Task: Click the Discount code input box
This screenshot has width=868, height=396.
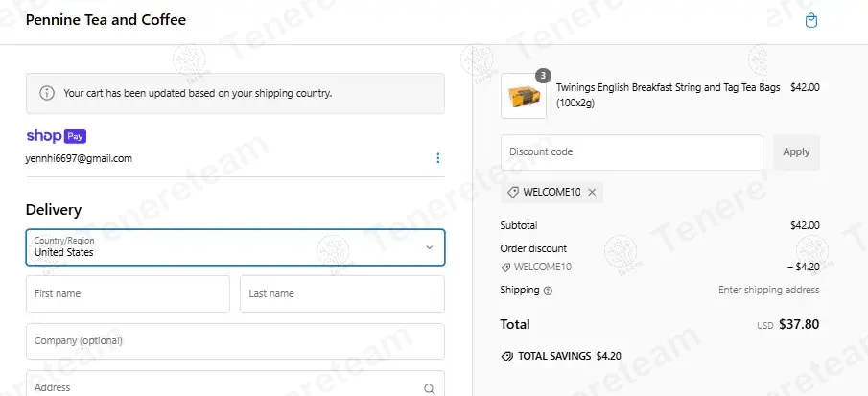Action: pos(632,152)
